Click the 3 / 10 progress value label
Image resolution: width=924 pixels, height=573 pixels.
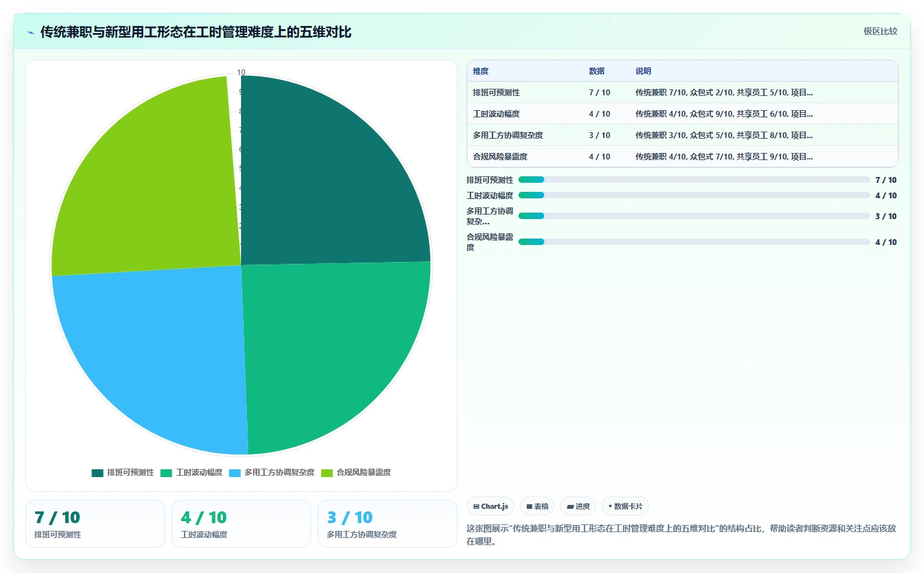pos(886,216)
